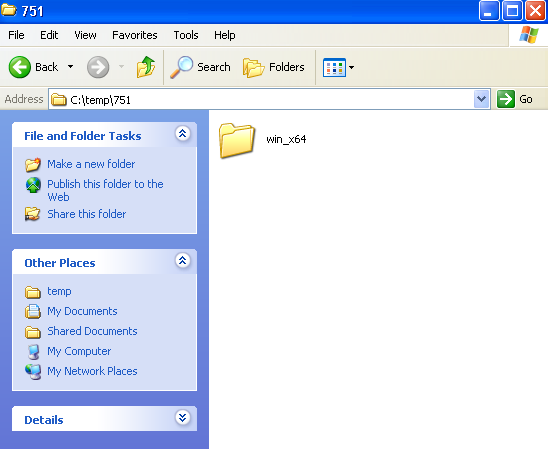Click the Views grid icon

click(334, 67)
